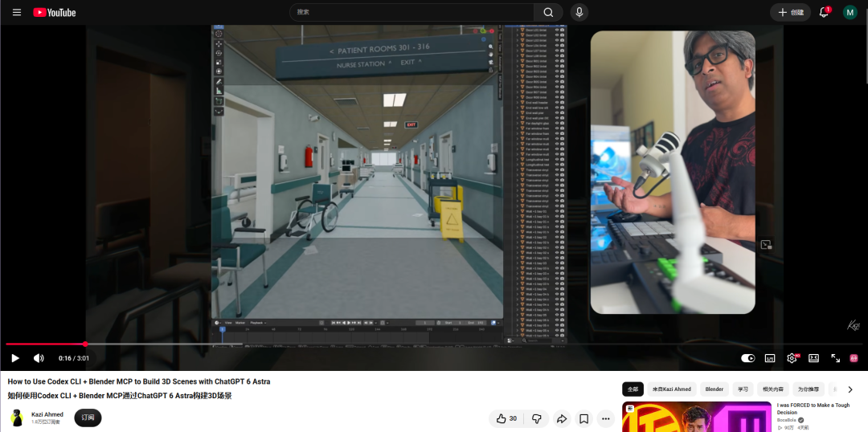This screenshot has width=868, height=432.
Task: Seek on the red video progress bar
Action: pos(434,344)
